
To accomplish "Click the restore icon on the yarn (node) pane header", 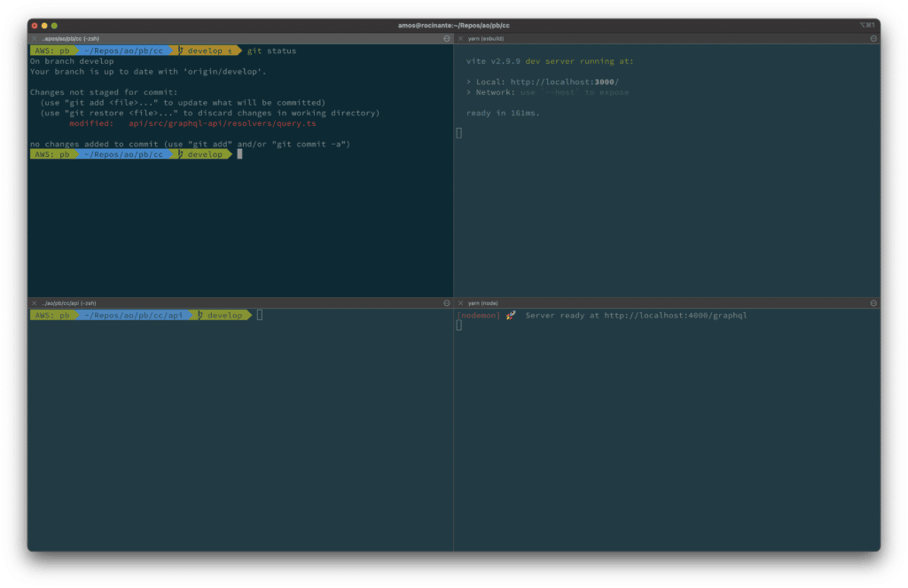I will 873,302.
